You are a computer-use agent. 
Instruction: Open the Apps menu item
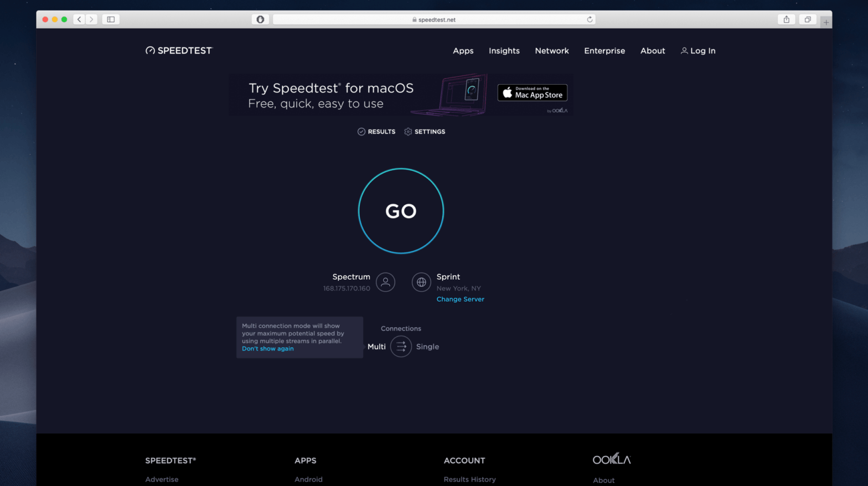click(x=463, y=51)
